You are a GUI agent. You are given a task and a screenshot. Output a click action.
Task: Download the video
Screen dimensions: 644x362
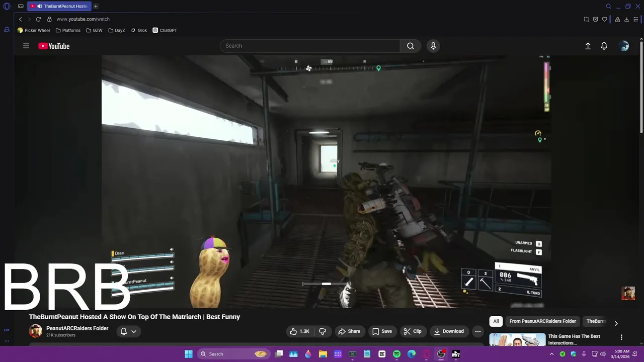pos(449,331)
